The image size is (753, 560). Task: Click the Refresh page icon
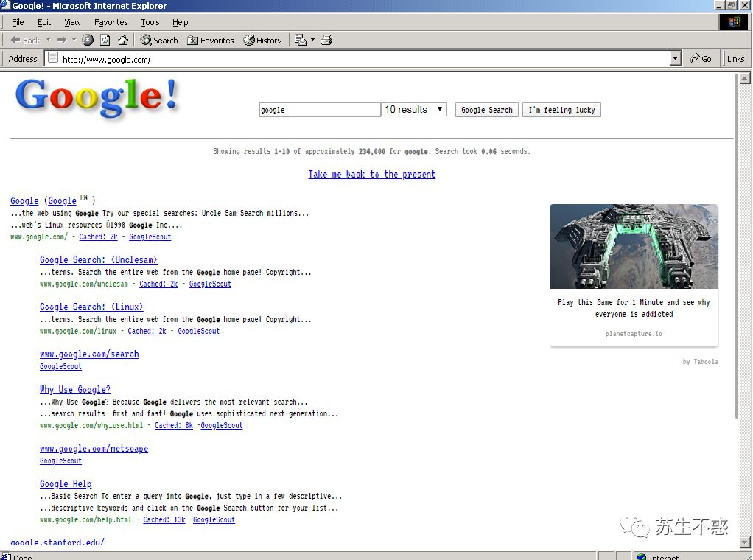105,41
